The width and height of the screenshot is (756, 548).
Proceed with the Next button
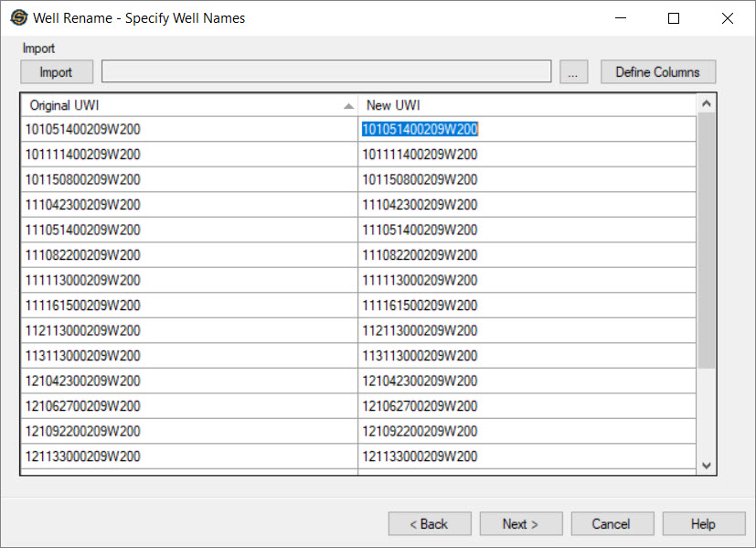[x=520, y=524]
